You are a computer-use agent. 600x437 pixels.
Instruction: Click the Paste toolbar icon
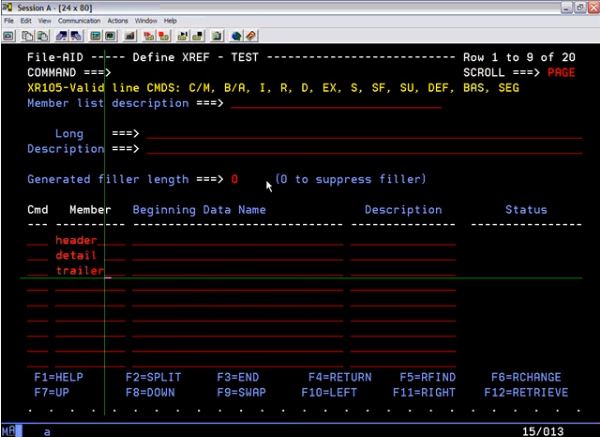pyautogui.click(x=42, y=36)
